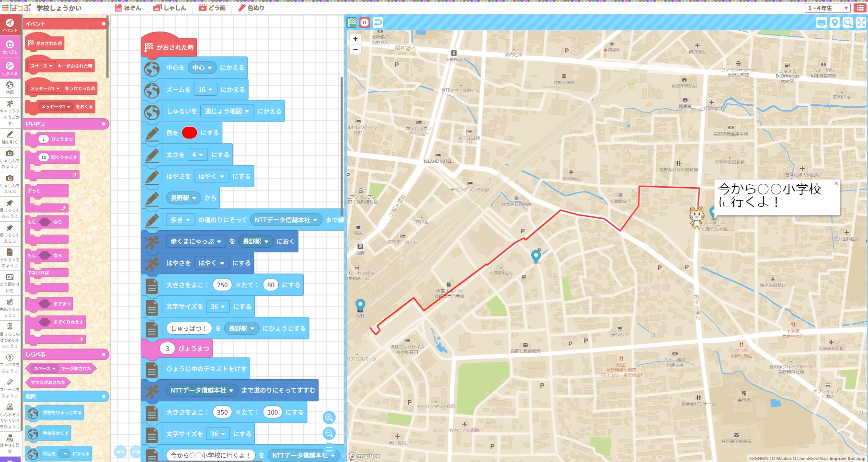
Task: Open the zoom level 16 dropdown
Action: pyautogui.click(x=206, y=90)
